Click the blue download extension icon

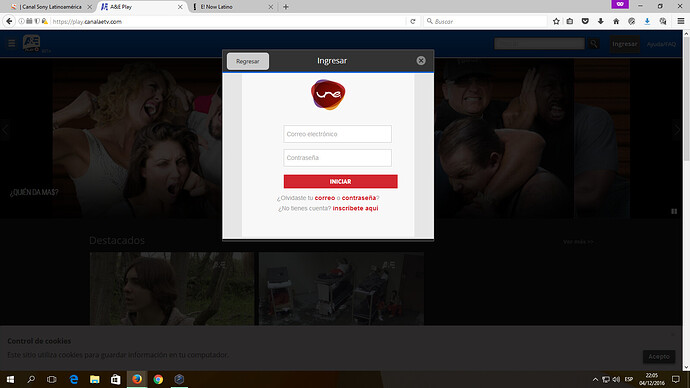647,21
